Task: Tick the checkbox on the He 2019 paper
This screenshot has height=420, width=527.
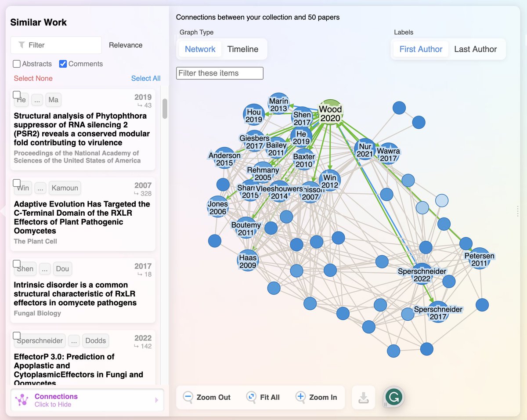Action: [17, 95]
